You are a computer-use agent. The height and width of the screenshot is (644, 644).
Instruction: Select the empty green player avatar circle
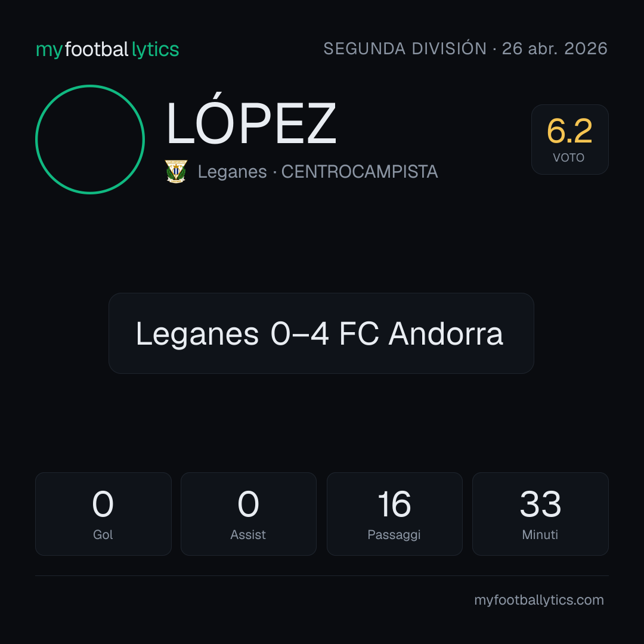(x=90, y=139)
